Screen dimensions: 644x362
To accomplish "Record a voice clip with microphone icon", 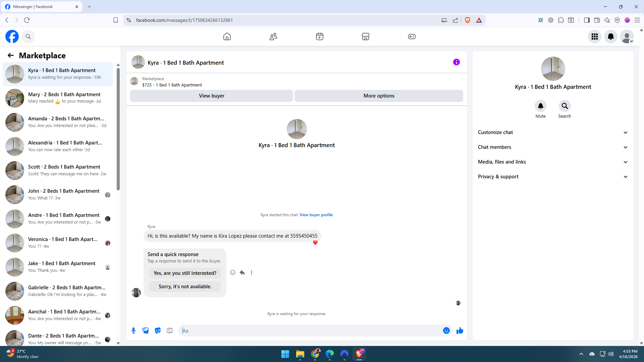I will 133,330.
